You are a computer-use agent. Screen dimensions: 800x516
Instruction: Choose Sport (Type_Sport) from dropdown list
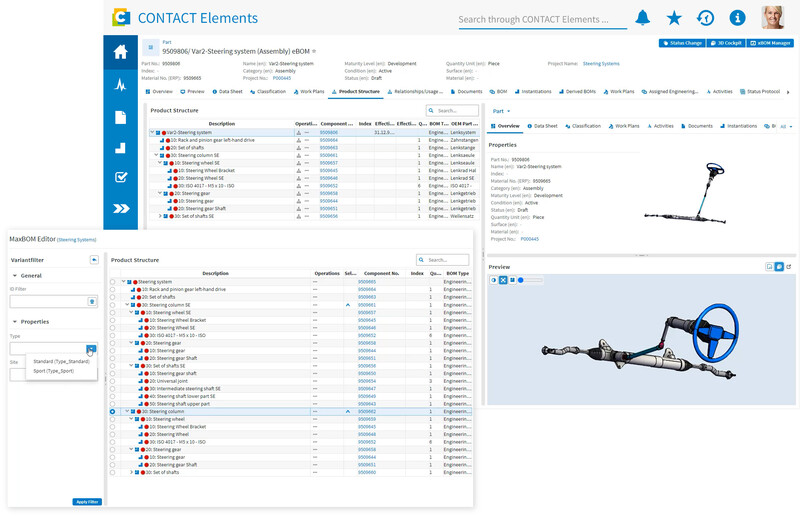click(x=54, y=371)
